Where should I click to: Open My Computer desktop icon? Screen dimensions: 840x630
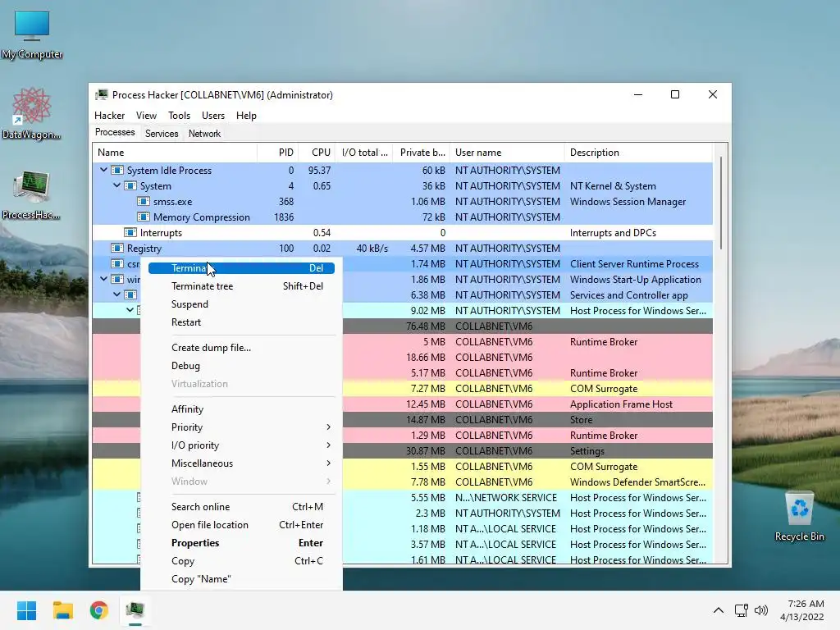32,34
